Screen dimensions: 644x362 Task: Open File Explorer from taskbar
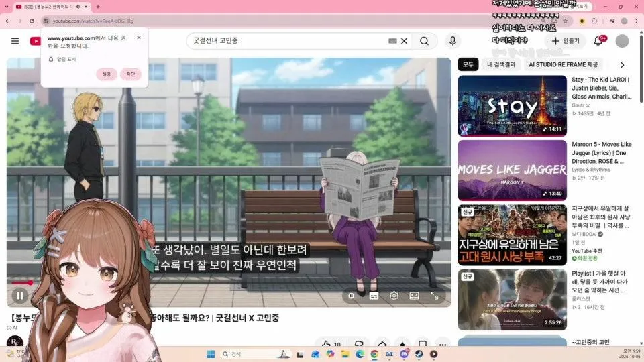[x=345, y=354]
